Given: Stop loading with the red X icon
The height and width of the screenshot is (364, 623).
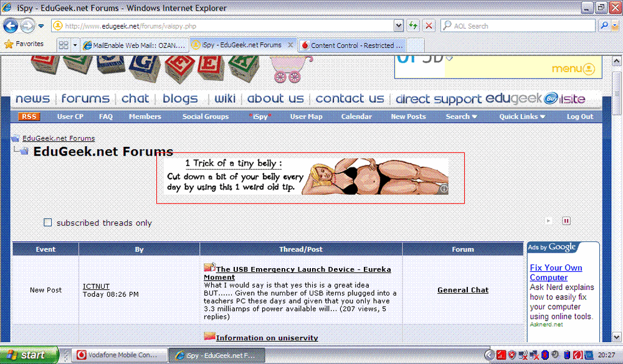Looking at the screenshot, I should click(x=429, y=26).
